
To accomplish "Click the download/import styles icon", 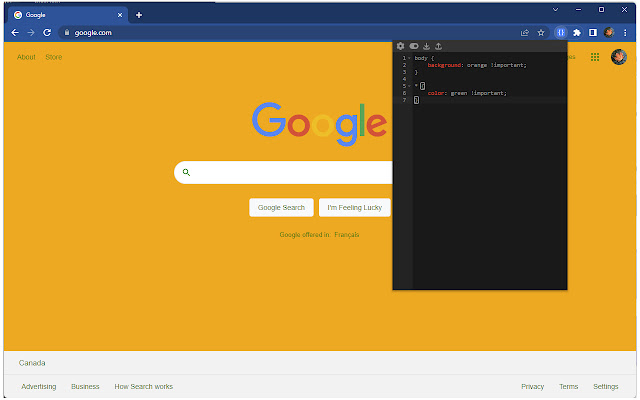I will [426, 46].
